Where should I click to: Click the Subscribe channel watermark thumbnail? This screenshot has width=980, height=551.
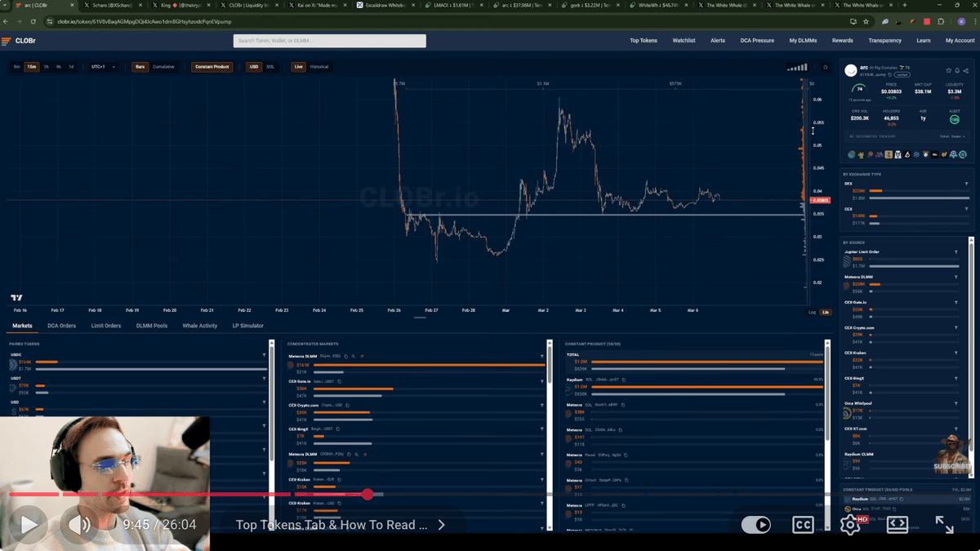coord(951,453)
